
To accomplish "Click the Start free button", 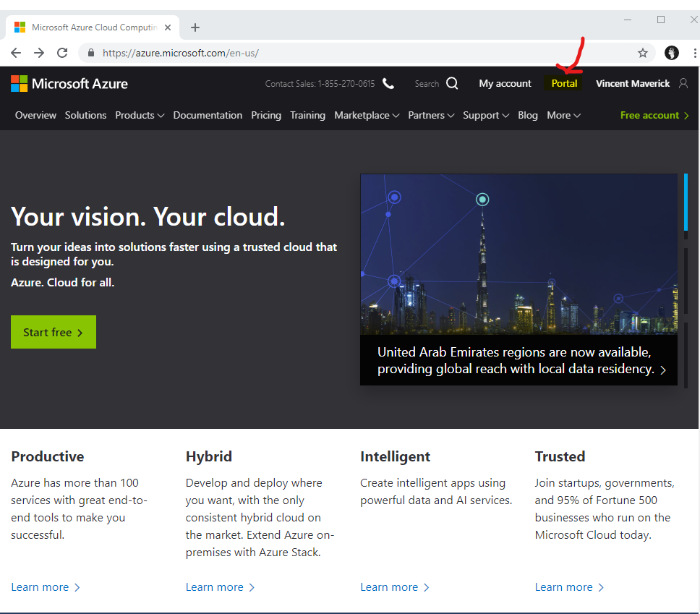I will point(54,332).
